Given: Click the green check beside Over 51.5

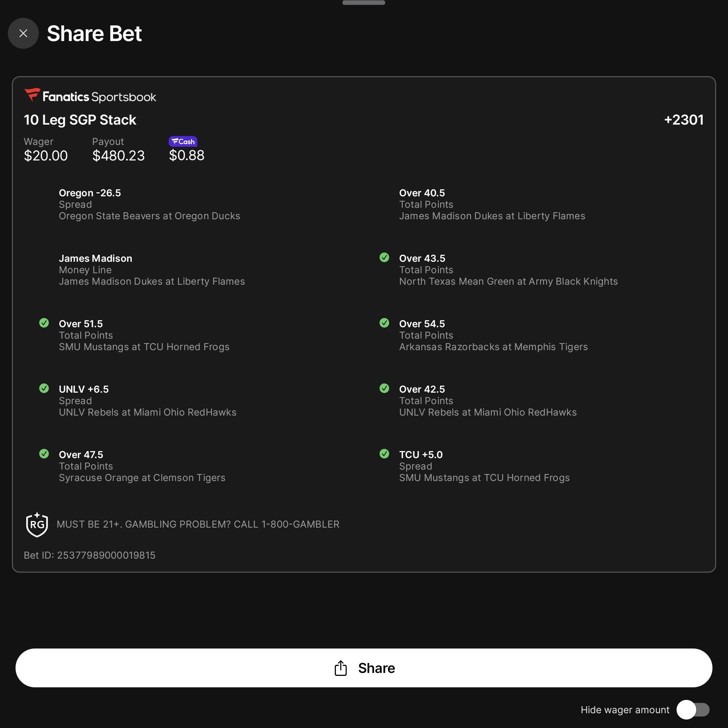Looking at the screenshot, I should point(44,323).
